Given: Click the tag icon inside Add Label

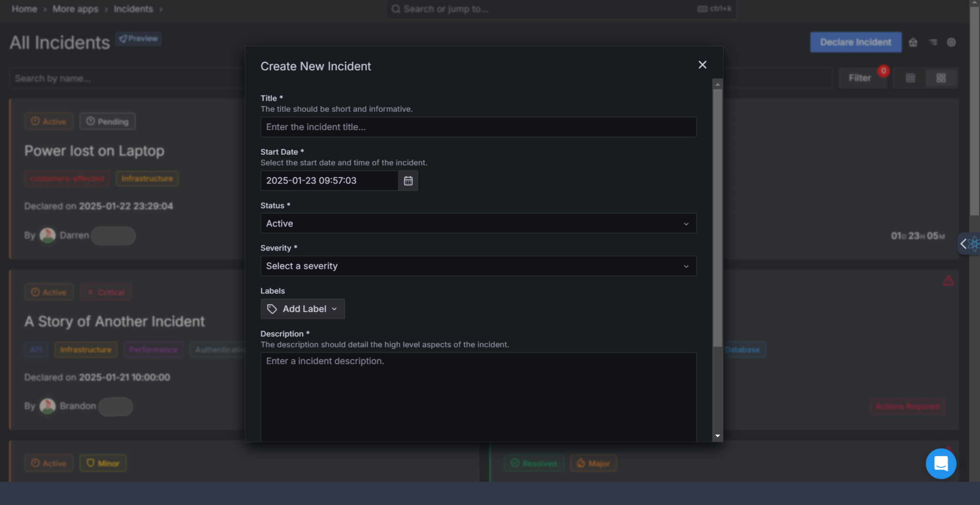Looking at the screenshot, I should tap(271, 309).
